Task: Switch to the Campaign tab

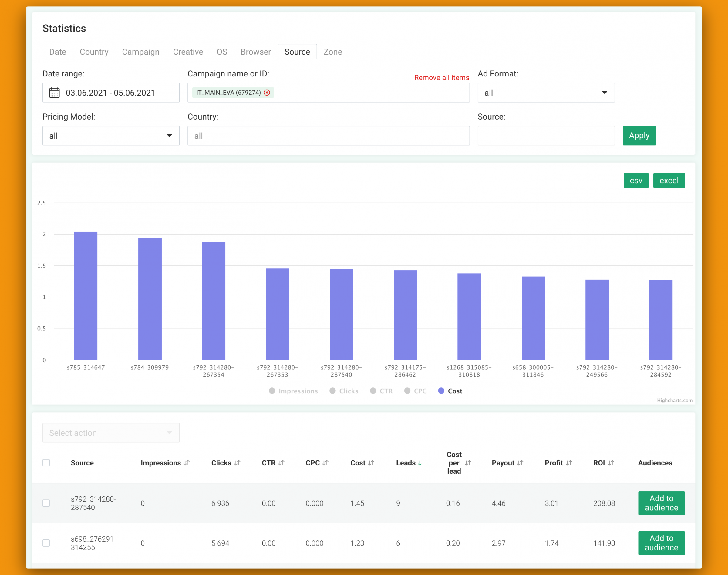Action: (141, 52)
